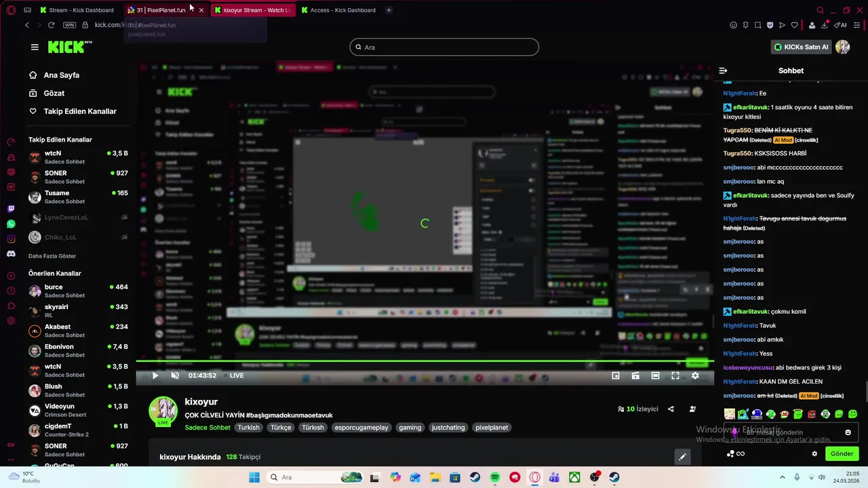Reload the page with the refresh icon
The height and width of the screenshot is (488, 868).
[x=51, y=25]
